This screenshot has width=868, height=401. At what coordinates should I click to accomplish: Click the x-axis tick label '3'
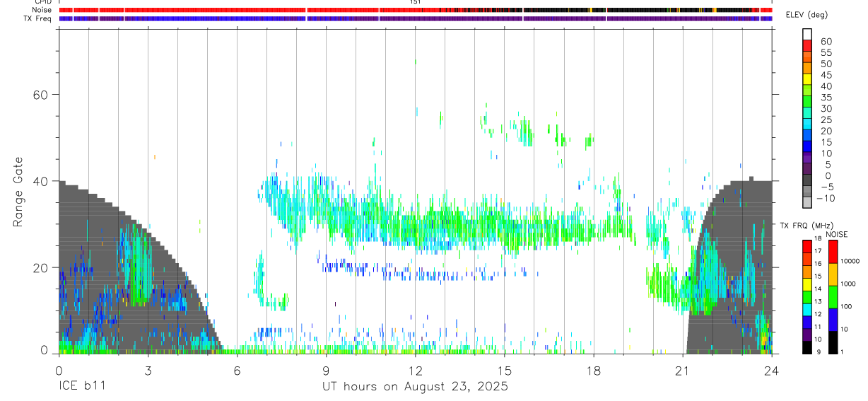tap(148, 370)
